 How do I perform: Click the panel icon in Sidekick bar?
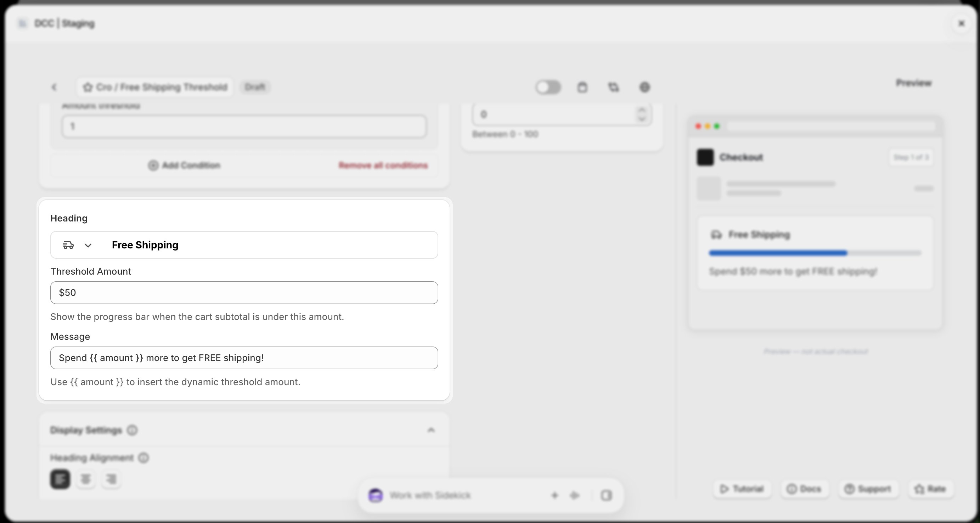(607, 495)
